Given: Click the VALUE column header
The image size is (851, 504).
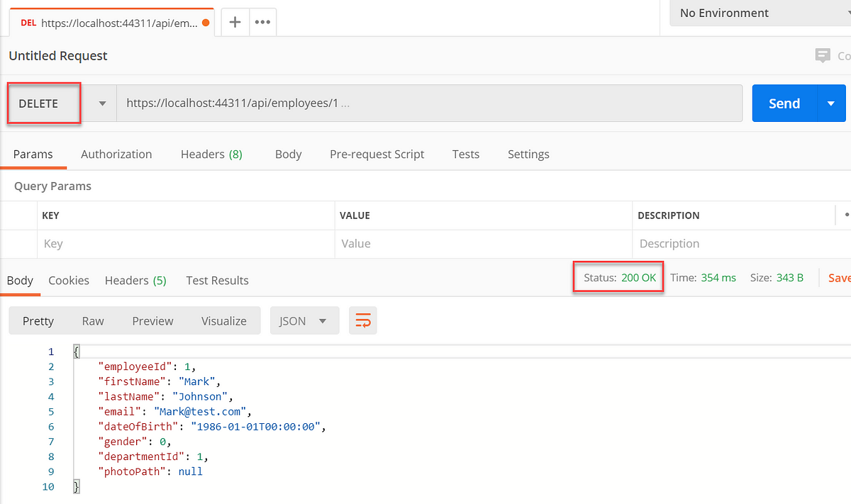Looking at the screenshot, I should 355,215.
